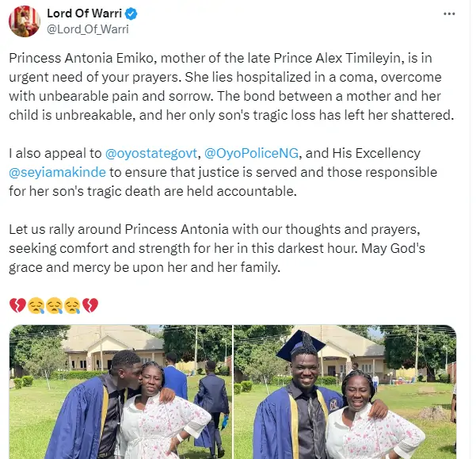The width and height of the screenshot is (476, 459).
Task: Click the first broken heart emoji
Action: (x=17, y=305)
